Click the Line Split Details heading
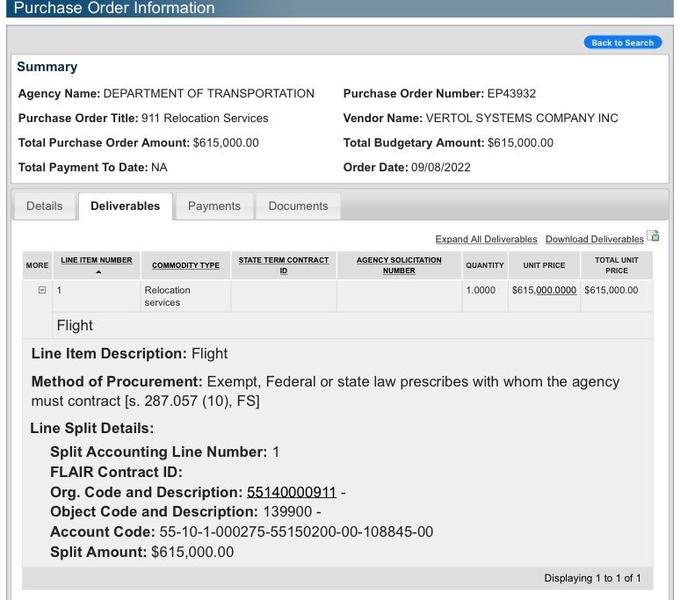This screenshot has height=600, width=680. point(92,428)
